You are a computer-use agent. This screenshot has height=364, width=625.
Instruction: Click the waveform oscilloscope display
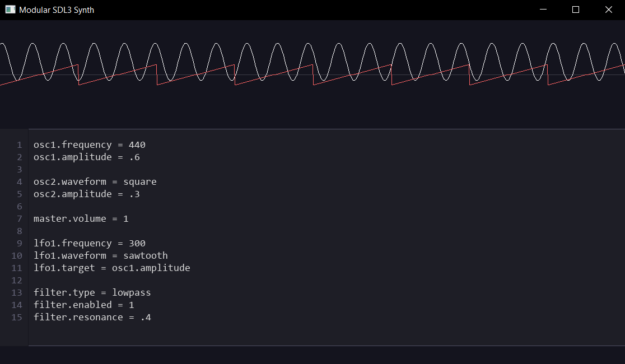[312, 73]
